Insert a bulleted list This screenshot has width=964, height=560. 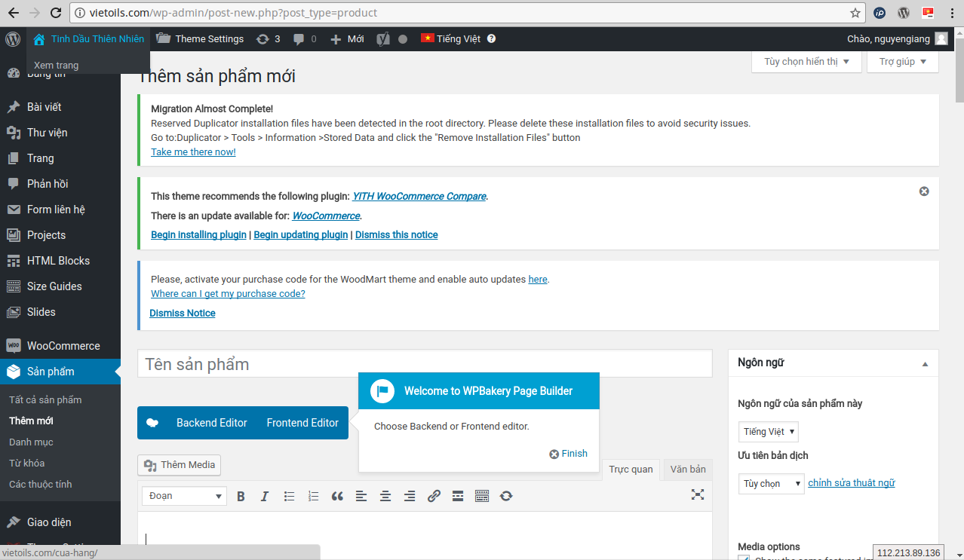(x=289, y=496)
